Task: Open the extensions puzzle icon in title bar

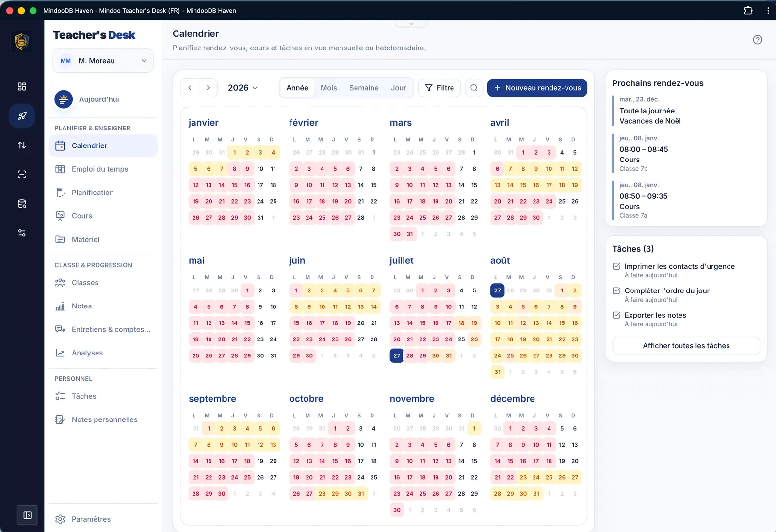Action: tap(748, 10)
